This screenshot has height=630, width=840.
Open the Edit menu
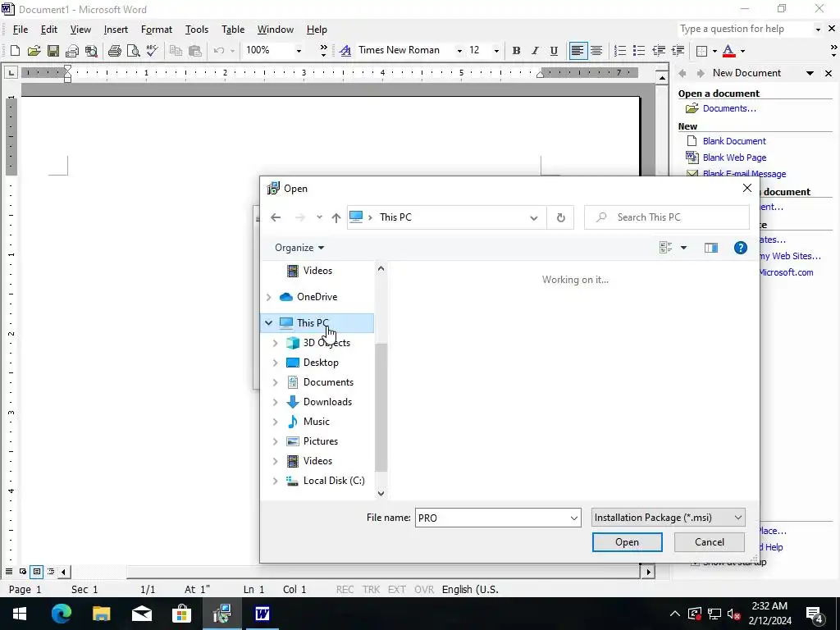coord(48,30)
